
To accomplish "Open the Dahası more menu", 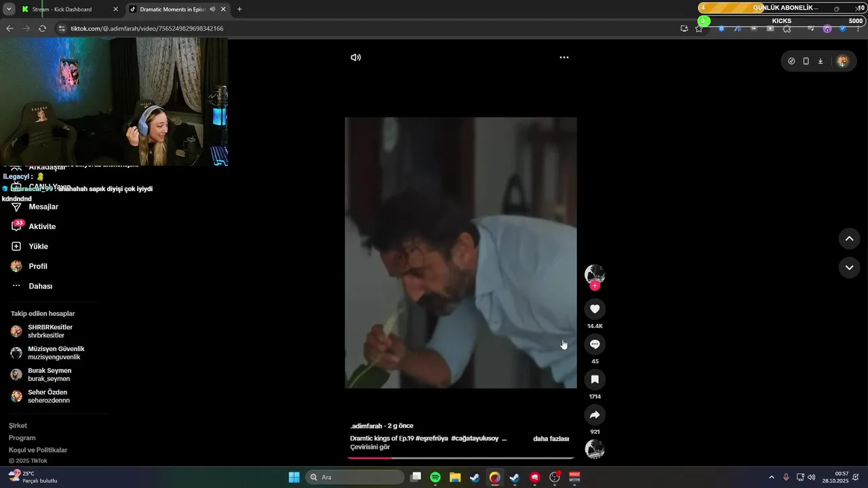I will pyautogui.click(x=32, y=286).
